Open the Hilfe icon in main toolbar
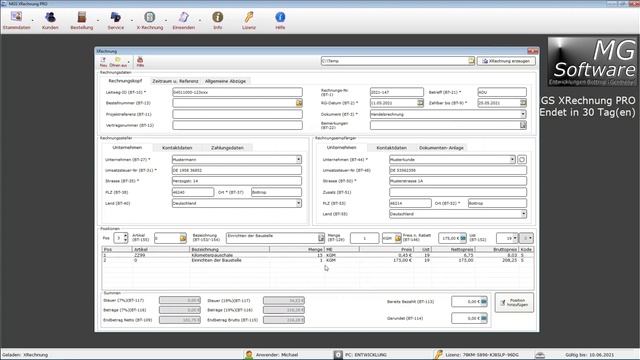Viewport: 640px width, 360px height. click(x=280, y=20)
